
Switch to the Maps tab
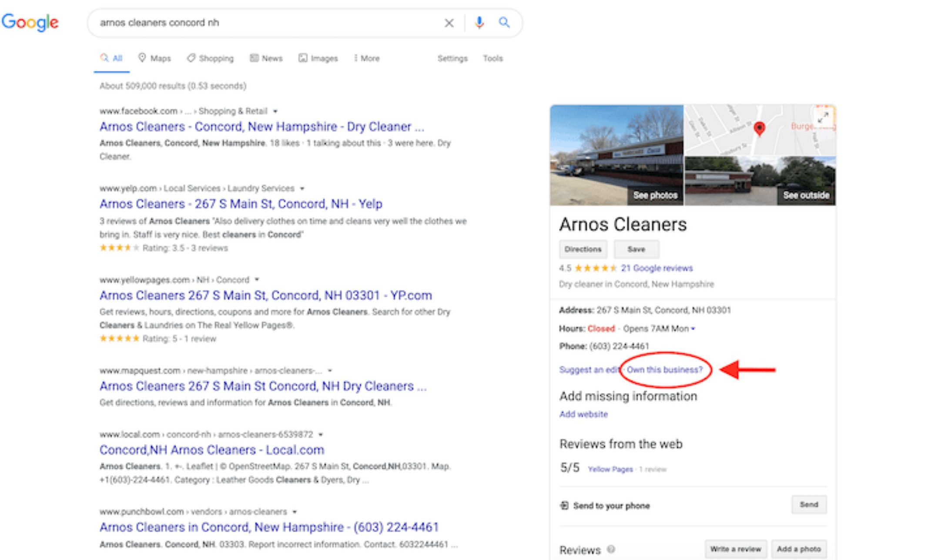click(x=154, y=58)
